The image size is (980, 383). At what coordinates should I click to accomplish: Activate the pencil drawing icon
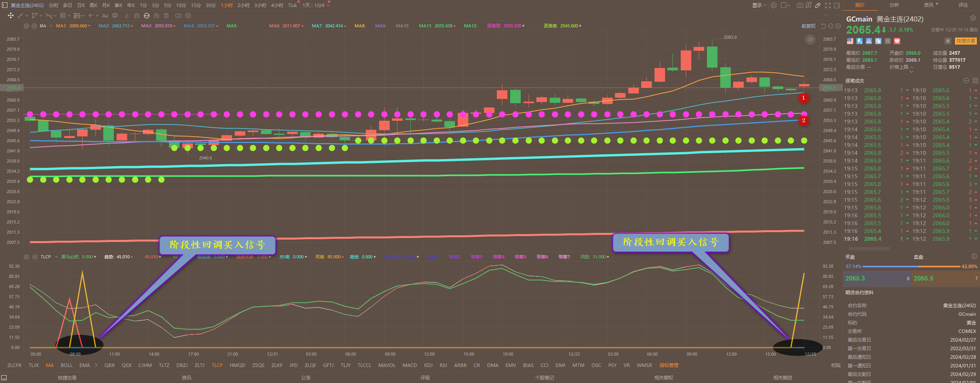tap(818, 5)
